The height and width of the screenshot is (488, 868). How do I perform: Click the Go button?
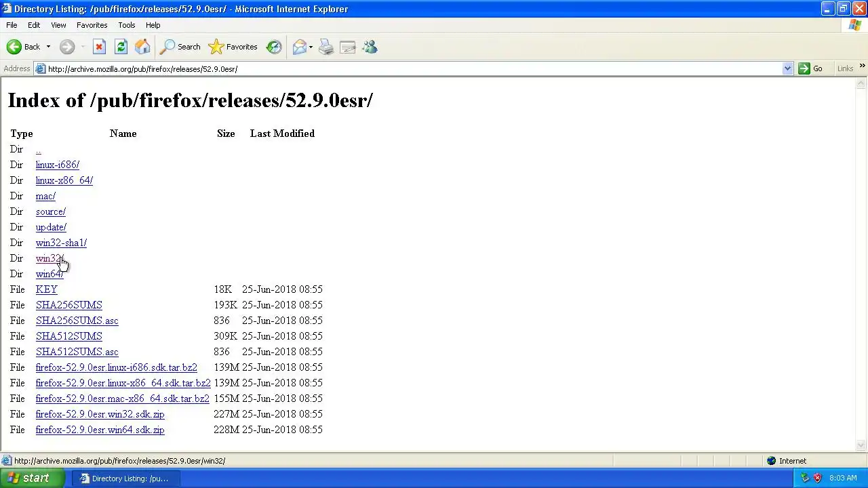tap(811, 68)
